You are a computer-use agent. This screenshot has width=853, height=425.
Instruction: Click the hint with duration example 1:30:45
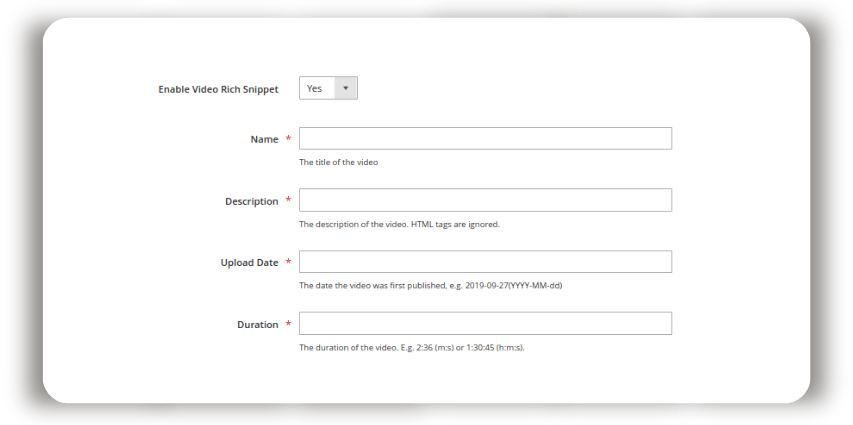[412, 347]
